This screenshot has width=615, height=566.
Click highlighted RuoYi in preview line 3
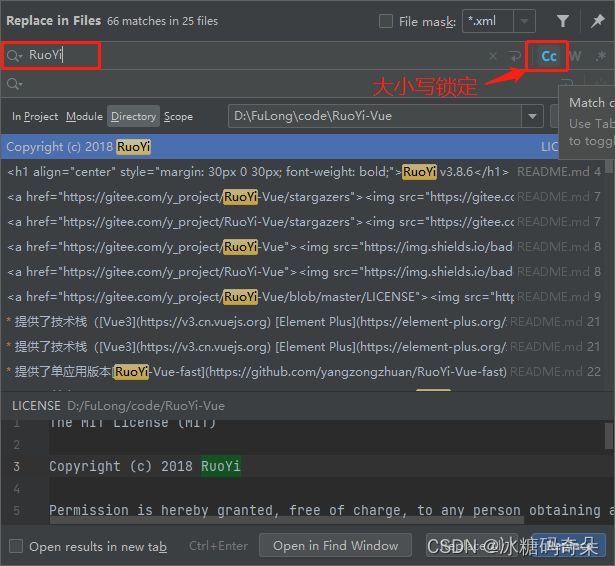[x=221, y=466]
